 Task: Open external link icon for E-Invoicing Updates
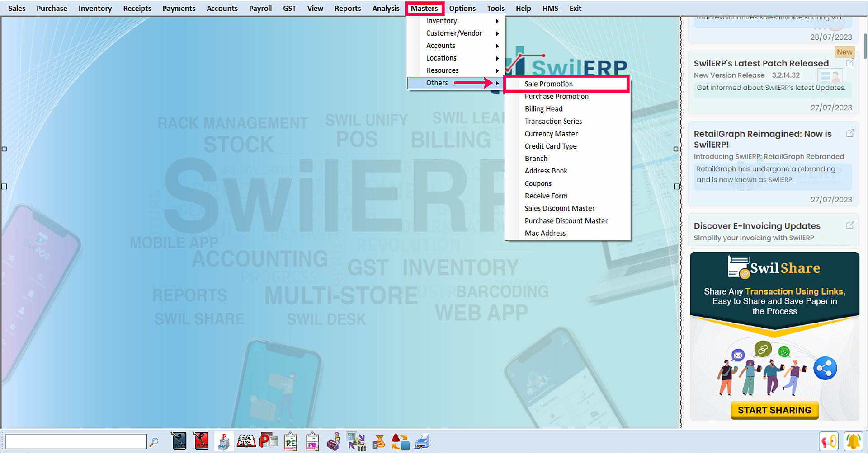pyautogui.click(x=850, y=225)
